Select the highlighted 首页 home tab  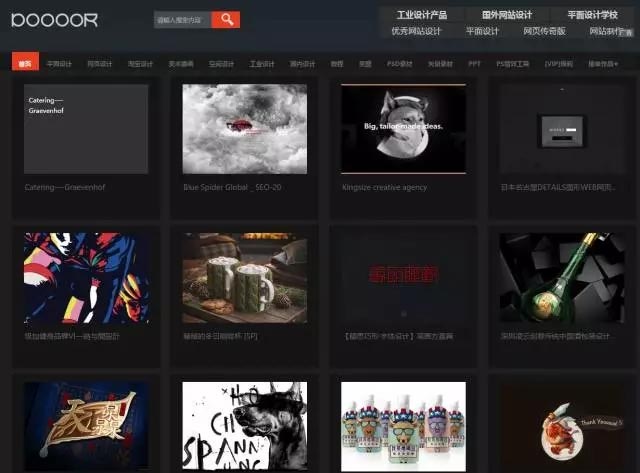[x=26, y=63]
